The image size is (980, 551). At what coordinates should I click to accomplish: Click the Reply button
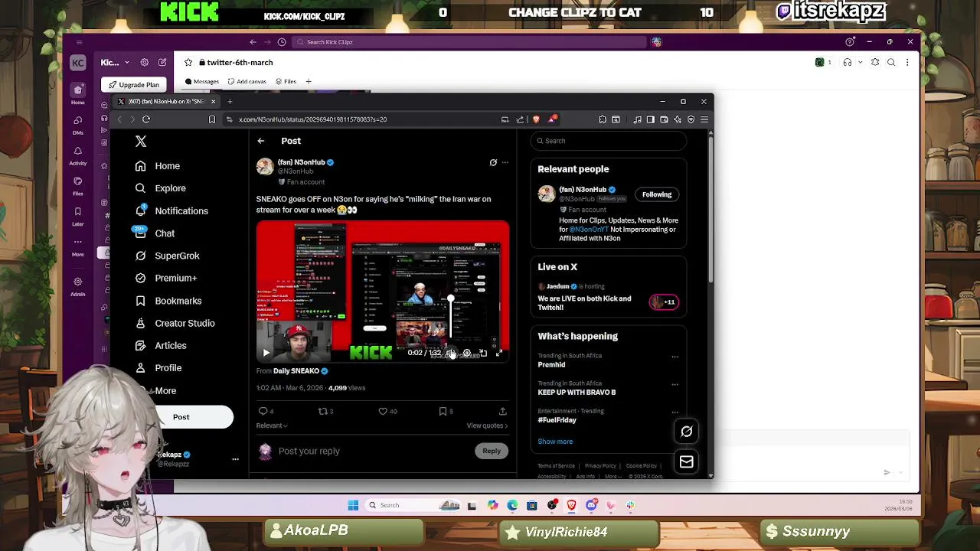pos(492,452)
